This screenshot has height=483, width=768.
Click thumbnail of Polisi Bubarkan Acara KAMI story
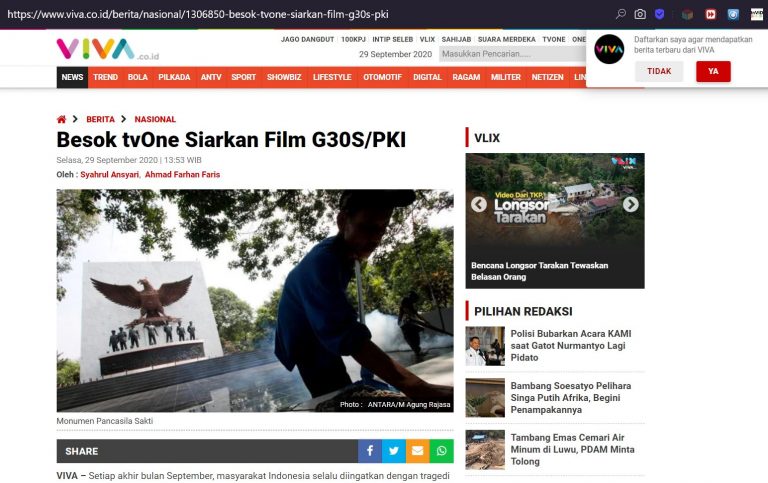coord(485,346)
